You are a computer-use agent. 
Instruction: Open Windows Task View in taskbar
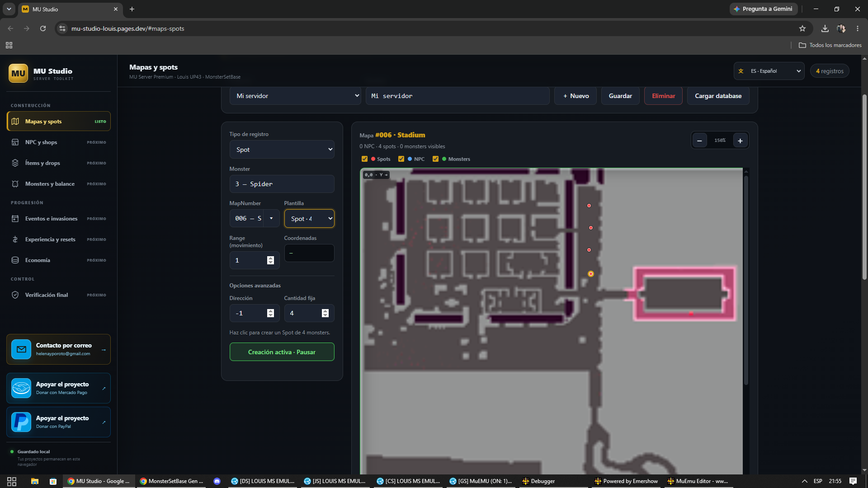pyautogui.click(x=12, y=481)
